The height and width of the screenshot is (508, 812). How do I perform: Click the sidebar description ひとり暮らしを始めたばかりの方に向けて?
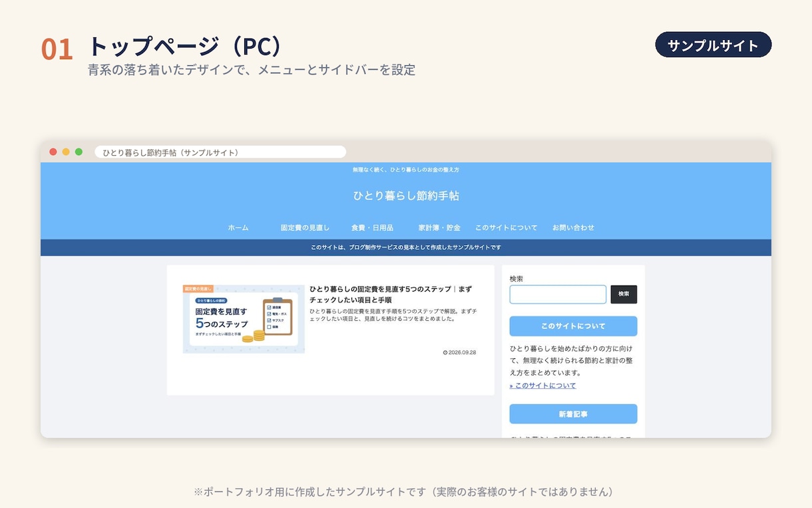[x=571, y=361]
